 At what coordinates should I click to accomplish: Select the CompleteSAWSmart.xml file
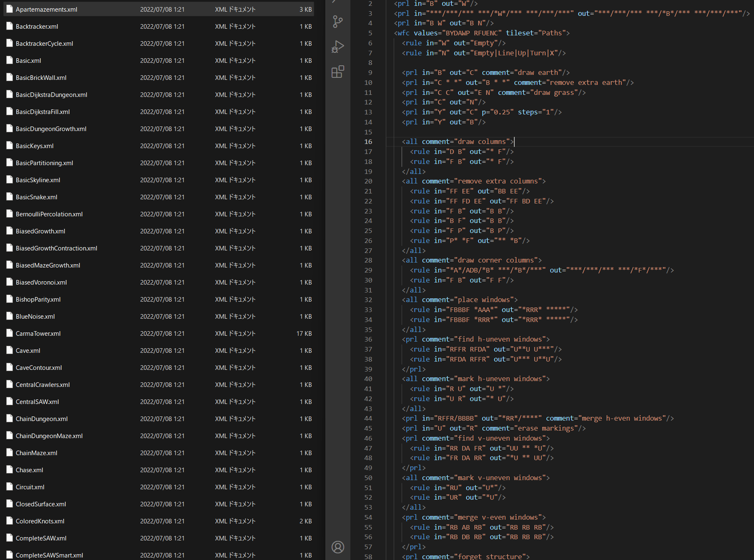click(49, 555)
